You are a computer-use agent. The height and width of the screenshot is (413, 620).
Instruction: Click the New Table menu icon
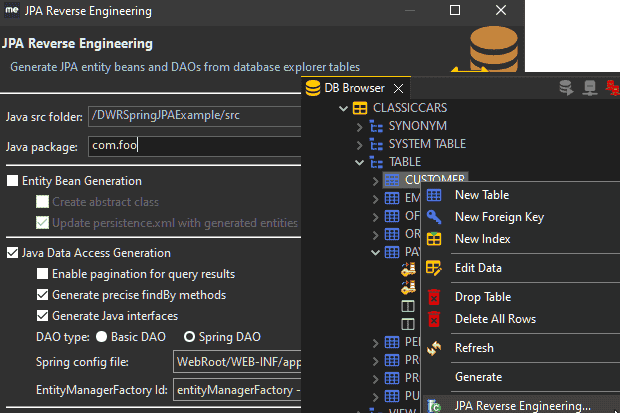[434, 195]
